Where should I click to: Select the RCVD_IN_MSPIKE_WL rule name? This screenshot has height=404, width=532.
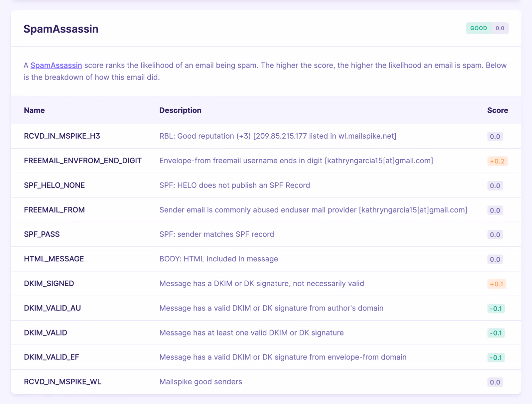click(x=63, y=382)
